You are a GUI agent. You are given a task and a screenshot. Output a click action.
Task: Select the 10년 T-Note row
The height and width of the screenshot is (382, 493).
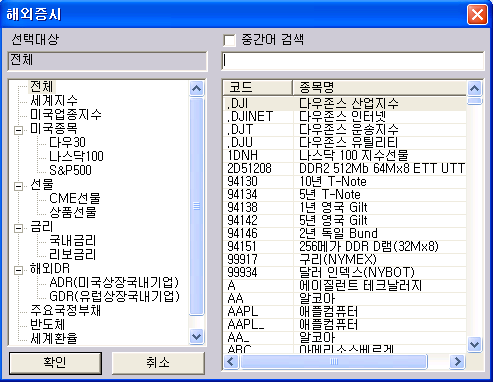345,182
